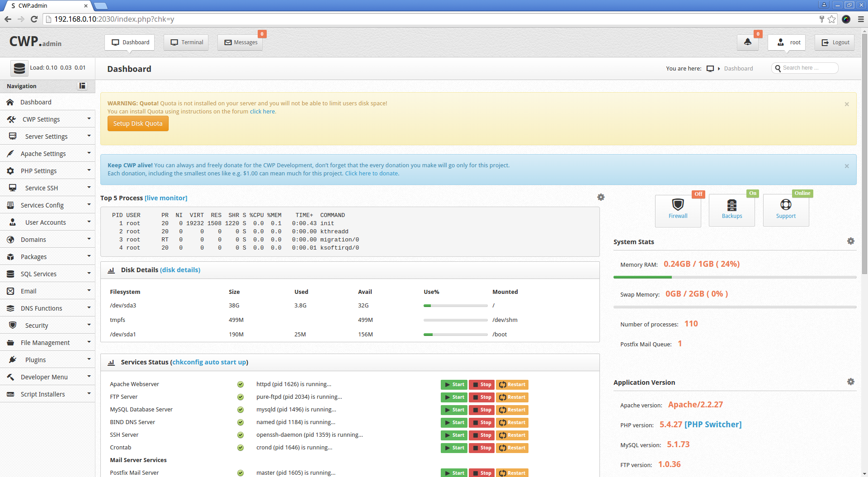
Task: Restart the Apache Webserver service
Action: (x=512, y=385)
